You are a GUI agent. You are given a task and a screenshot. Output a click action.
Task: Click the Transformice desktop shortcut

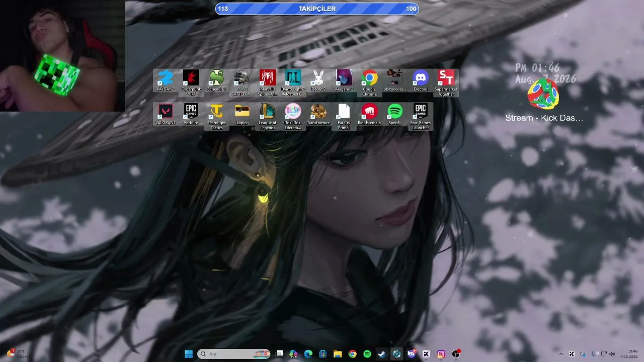tap(318, 114)
